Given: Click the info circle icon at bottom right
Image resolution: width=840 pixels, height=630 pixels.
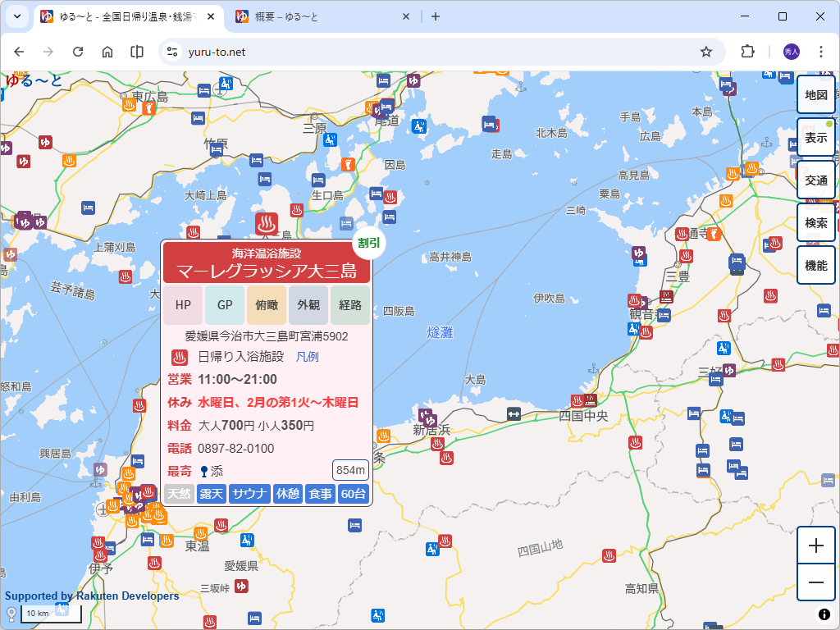Looking at the screenshot, I should [x=824, y=614].
